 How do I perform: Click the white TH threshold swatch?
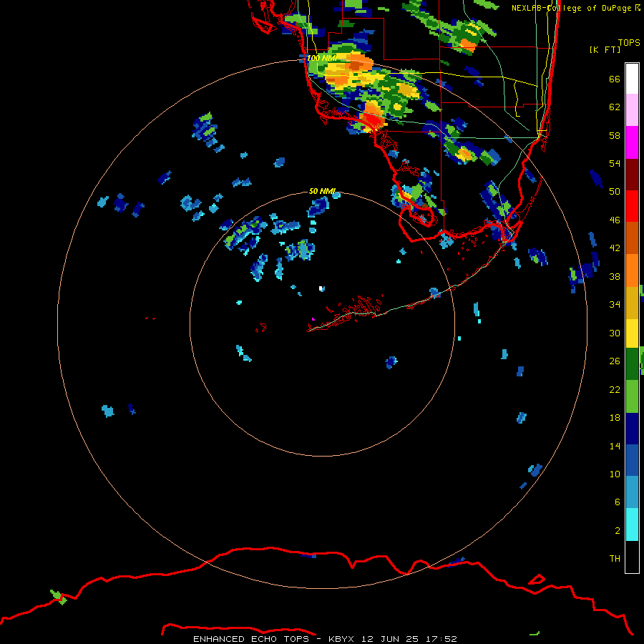[x=632, y=557]
